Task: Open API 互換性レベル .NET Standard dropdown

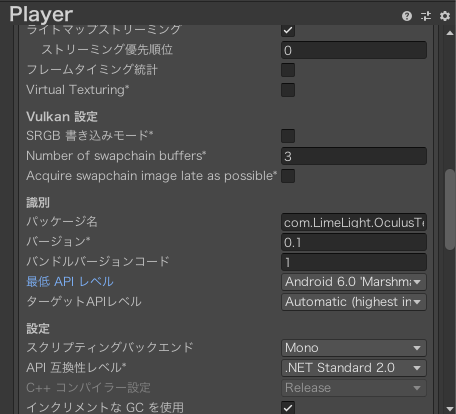Action: (x=354, y=368)
